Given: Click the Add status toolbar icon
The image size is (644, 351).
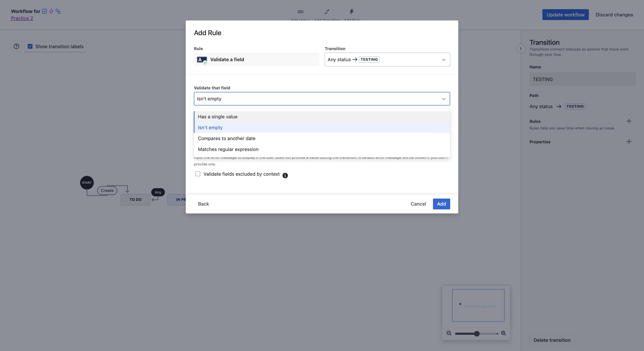Looking at the screenshot, I should (x=300, y=12).
